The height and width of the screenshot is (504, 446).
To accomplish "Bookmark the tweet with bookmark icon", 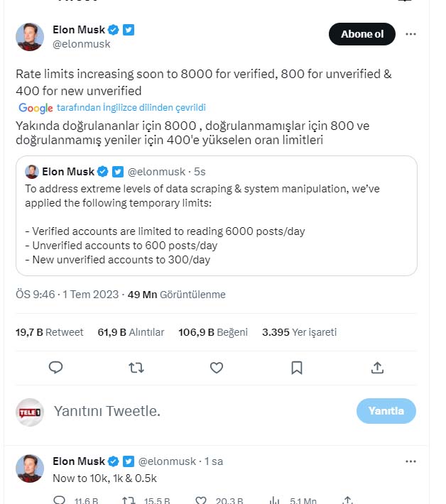I will coord(297,367).
